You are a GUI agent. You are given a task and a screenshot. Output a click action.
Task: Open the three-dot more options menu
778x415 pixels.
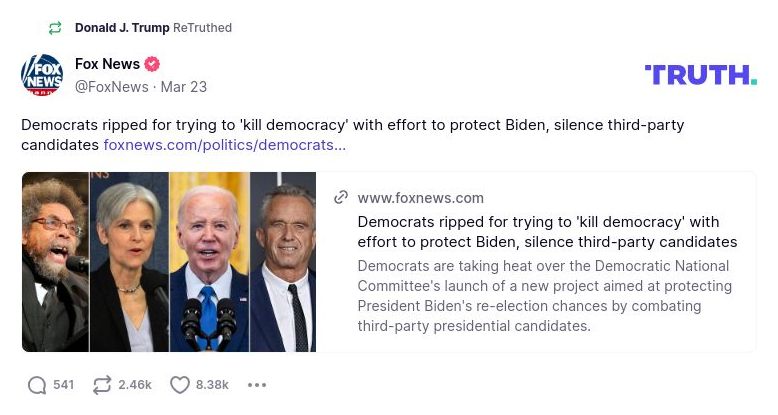coord(257,385)
